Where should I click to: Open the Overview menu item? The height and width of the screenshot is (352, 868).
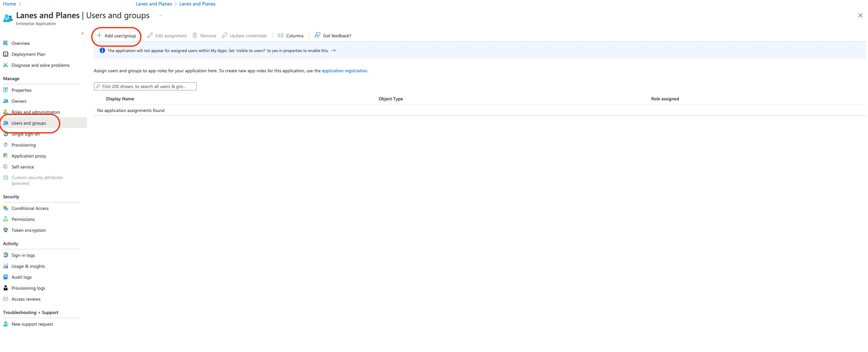21,43
